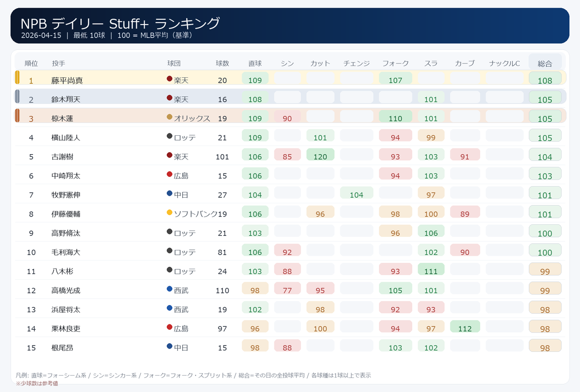Click curve value 112 in 栗林良吏 row

(x=465, y=326)
